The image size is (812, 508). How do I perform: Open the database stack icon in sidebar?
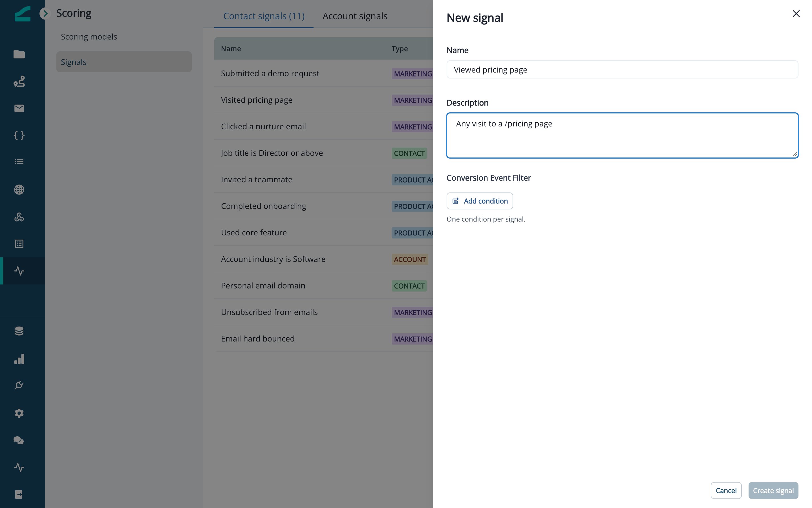click(19, 331)
